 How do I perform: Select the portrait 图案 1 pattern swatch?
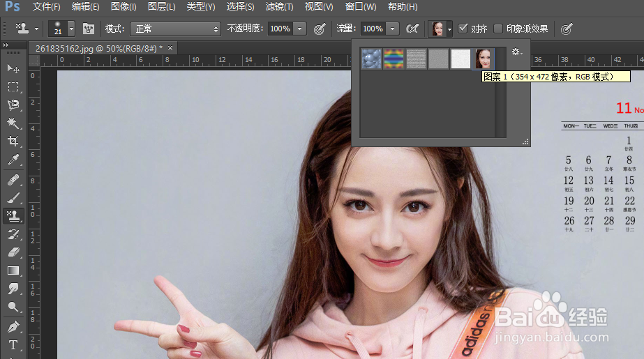coord(483,59)
